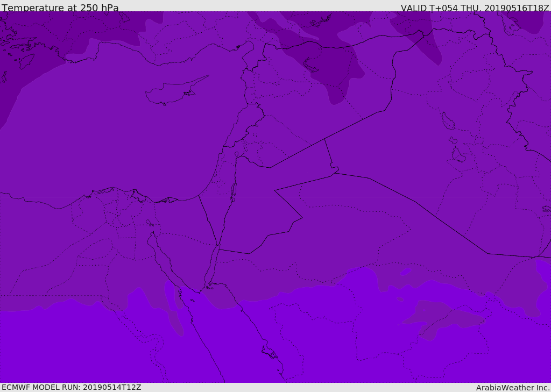The width and height of the screenshot is (551, 392).
Task: Click the 'ArabiaWeather Inc.' credit text
Action: [x=513, y=388]
